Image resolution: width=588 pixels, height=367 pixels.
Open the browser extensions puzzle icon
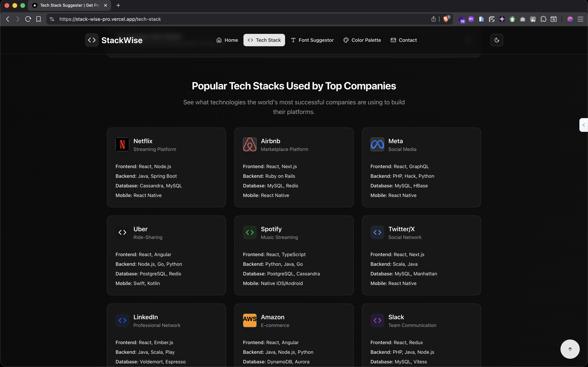click(543, 19)
